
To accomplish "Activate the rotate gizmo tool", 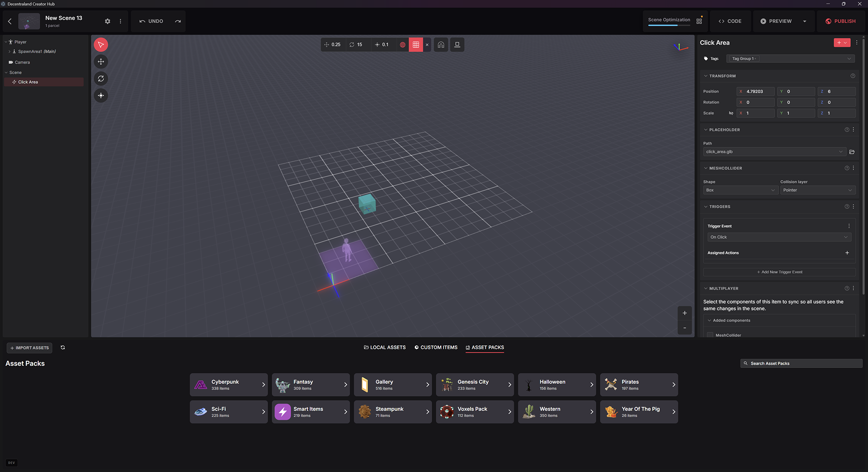I will pyautogui.click(x=101, y=79).
